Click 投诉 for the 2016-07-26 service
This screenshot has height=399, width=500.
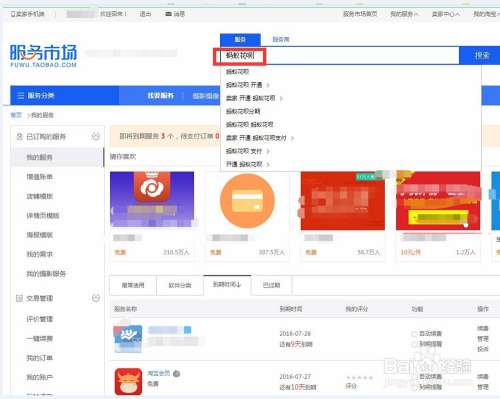coord(483,349)
